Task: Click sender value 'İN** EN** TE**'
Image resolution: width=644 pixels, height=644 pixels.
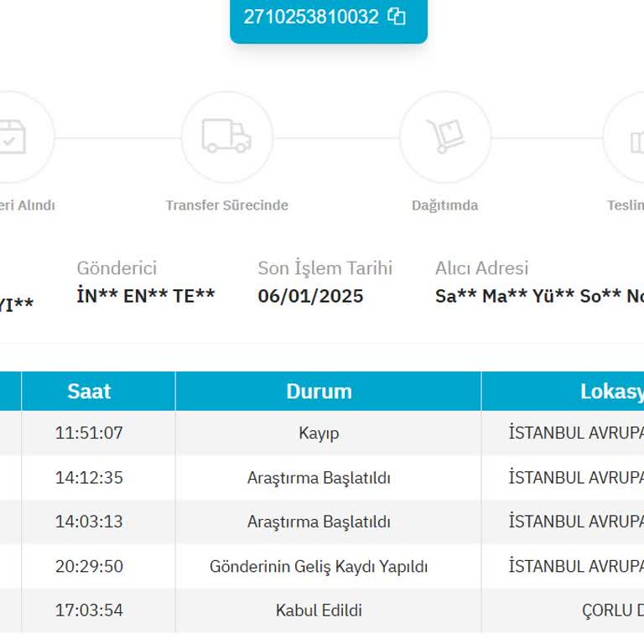Action: pyautogui.click(x=146, y=296)
